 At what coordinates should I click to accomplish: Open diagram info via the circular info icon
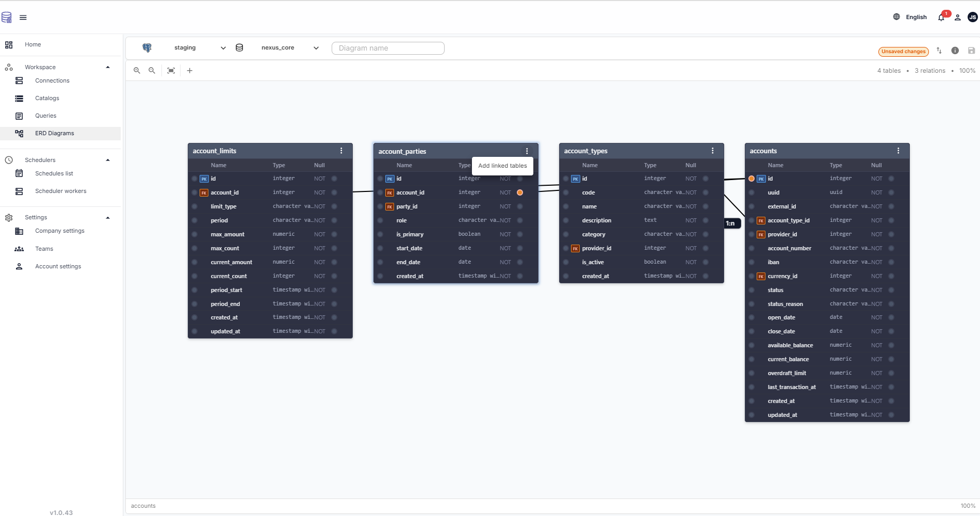[x=955, y=51]
